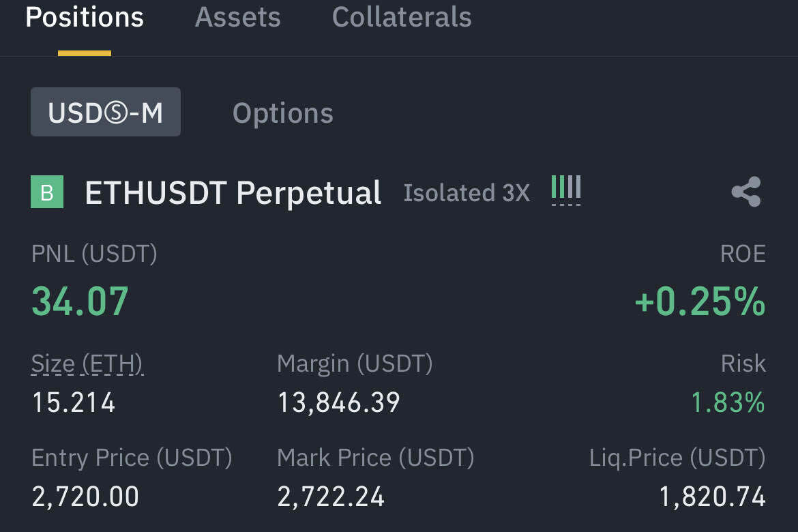This screenshot has height=532, width=798.
Task: Tap the Entry Price value 2,720.00
Action: (85, 497)
